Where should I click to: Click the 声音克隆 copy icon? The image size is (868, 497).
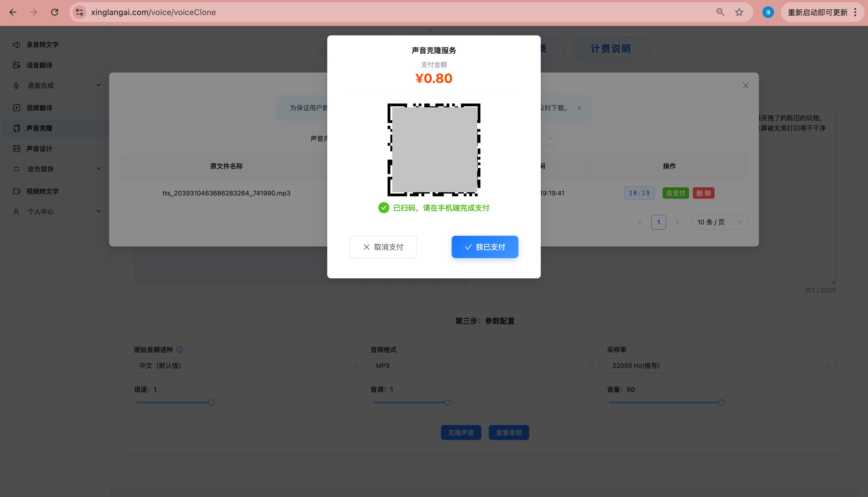coord(16,128)
